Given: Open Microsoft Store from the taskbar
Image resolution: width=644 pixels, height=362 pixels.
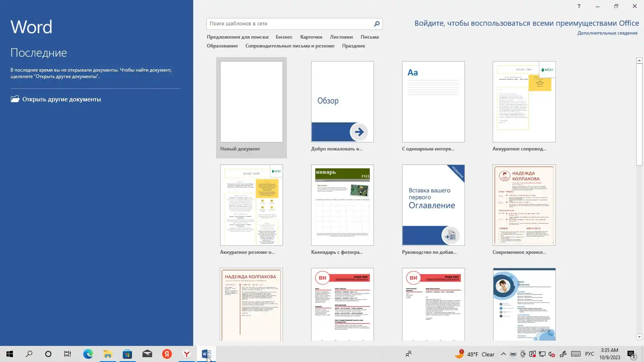Looking at the screenshot, I should (x=127, y=354).
